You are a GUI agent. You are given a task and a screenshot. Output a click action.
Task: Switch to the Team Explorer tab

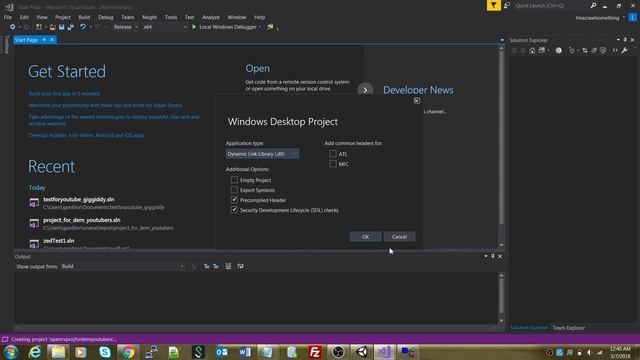click(569, 328)
